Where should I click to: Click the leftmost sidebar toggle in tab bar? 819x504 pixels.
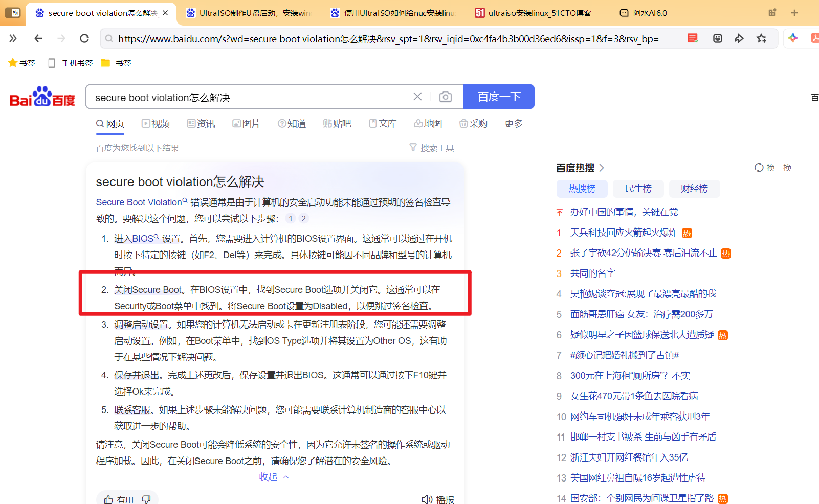12,13
